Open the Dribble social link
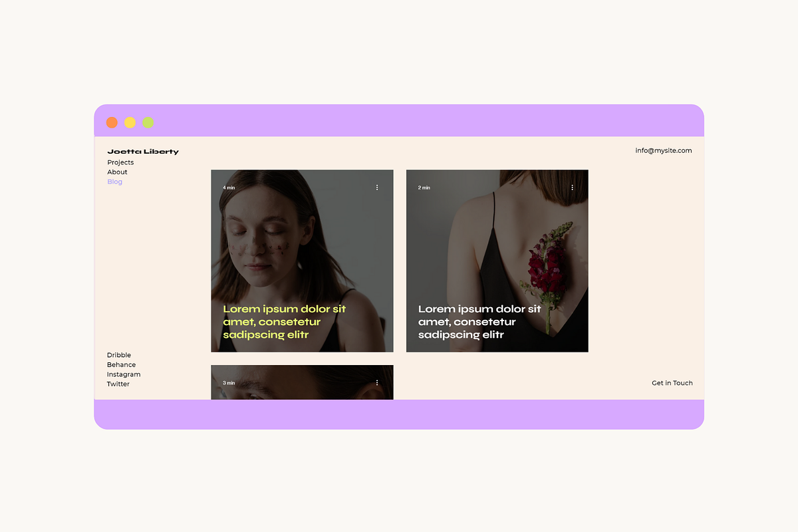This screenshot has width=798, height=532. click(x=119, y=355)
